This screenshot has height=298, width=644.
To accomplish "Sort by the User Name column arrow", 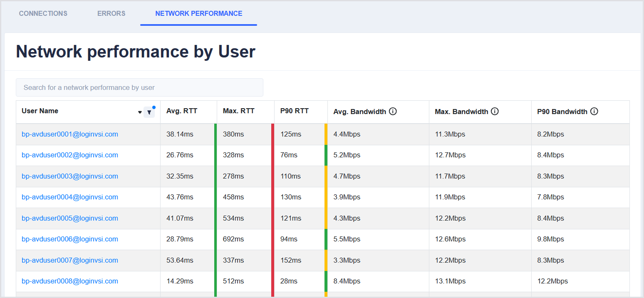I will pyautogui.click(x=140, y=112).
